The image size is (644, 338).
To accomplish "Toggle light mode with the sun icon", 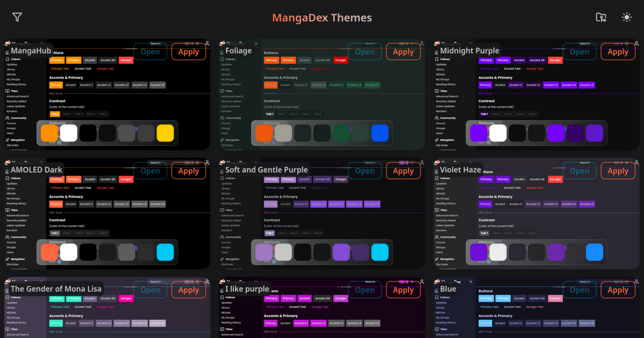I will click(626, 17).
